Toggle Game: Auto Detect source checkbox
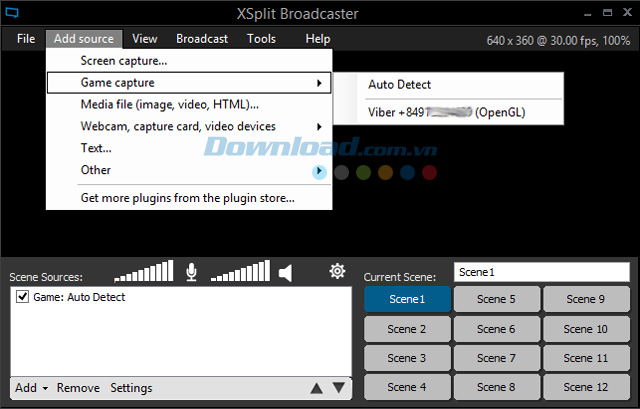640x409 pixels. tap(23, 297)
